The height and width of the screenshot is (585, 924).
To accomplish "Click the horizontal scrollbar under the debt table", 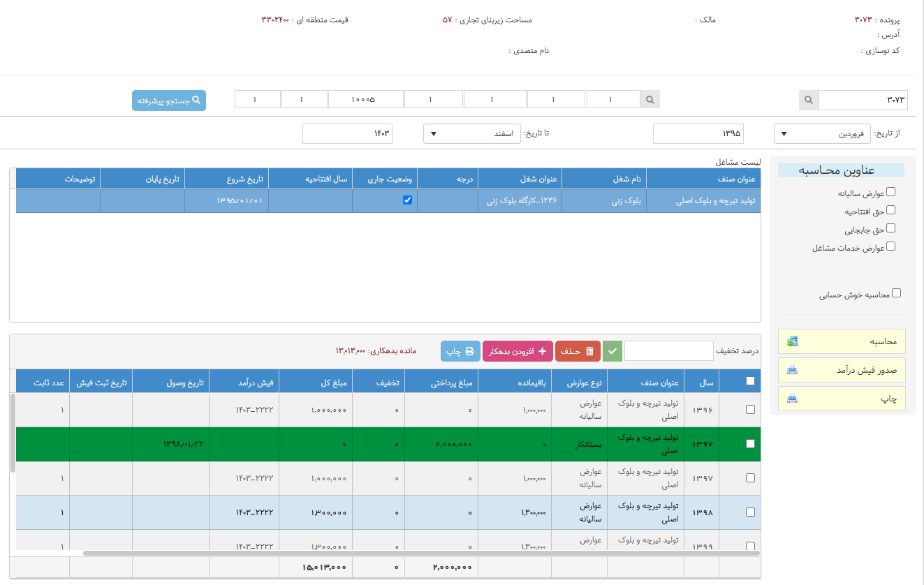I will [420, 553].
